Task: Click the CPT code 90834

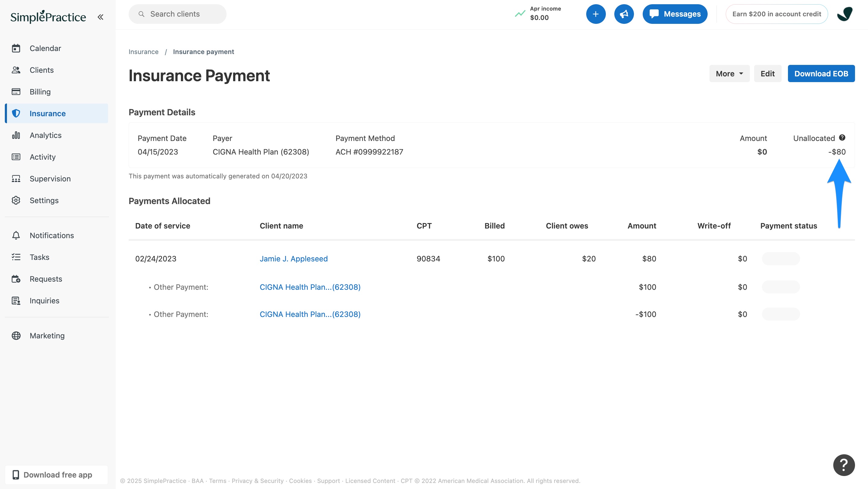Action: [x=428, y=259]
